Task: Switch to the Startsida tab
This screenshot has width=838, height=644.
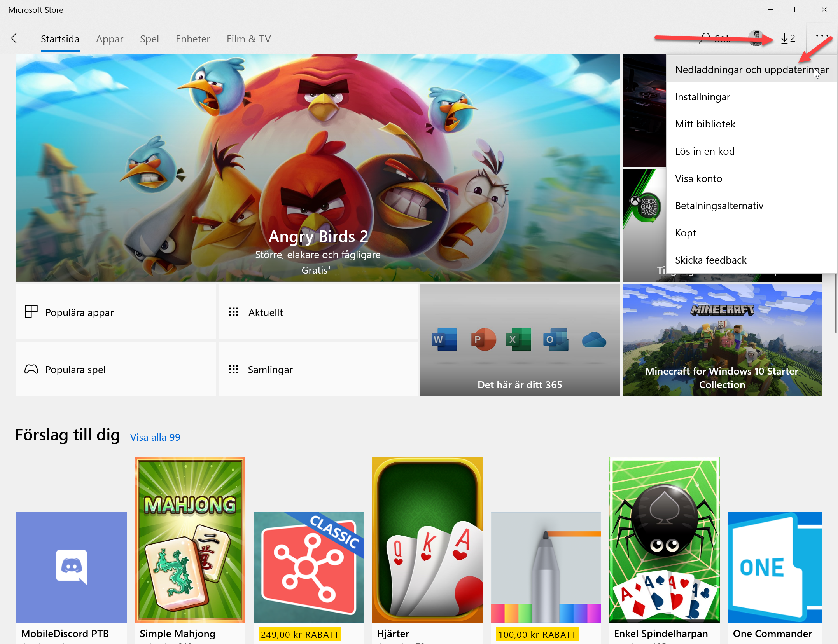Action: [60, 39]
